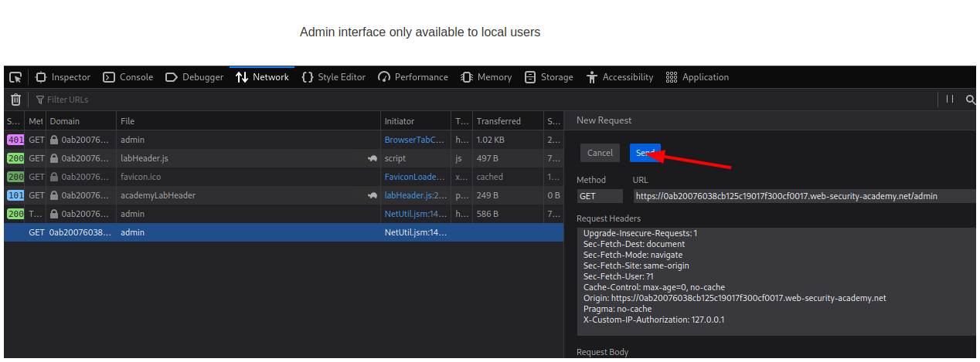
Task: Switch to Style Editor tab
Action: [x=334, y=77]
